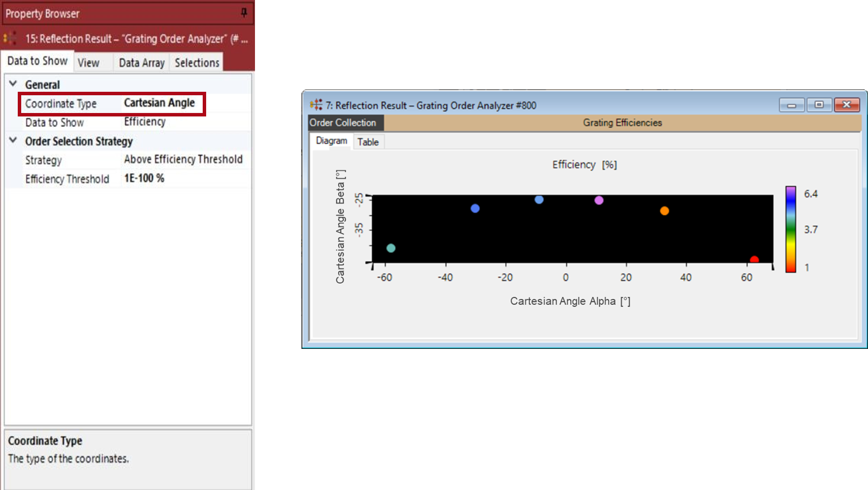The height and width of the screenshot is (490, 868).
Task: Select the Diagram tab
Action: tap(331, 141)
